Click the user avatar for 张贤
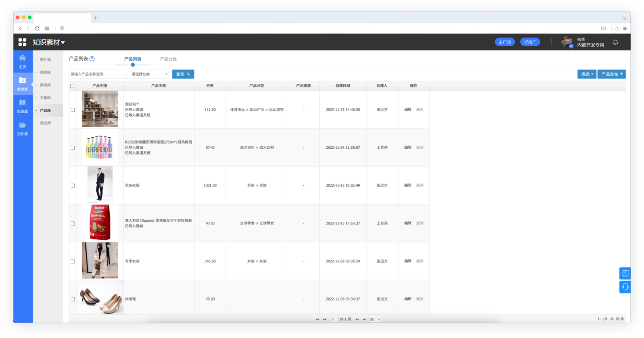The height and width of the screenshot is (338, 644). (567, 42)
